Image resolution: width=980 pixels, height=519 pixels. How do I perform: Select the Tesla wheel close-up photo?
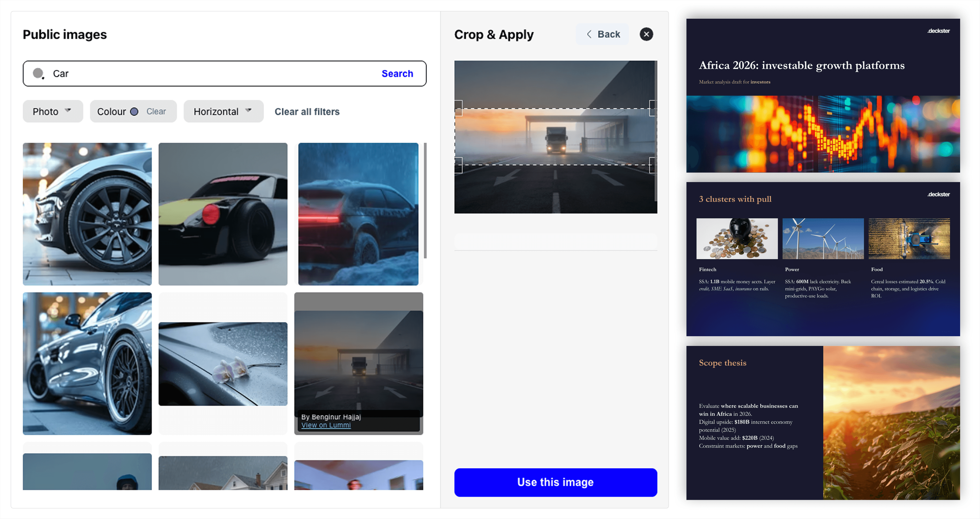(x=87, y=214)
